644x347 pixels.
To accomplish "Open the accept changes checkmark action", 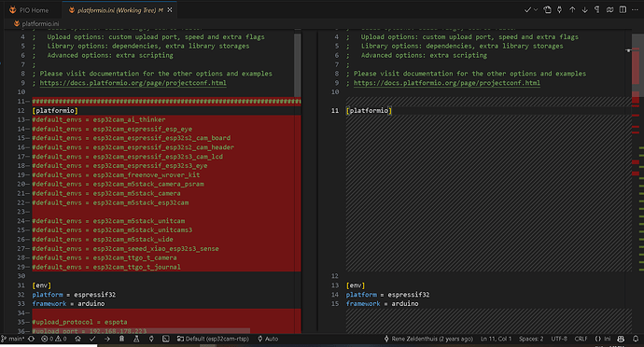I will [527, 10].
